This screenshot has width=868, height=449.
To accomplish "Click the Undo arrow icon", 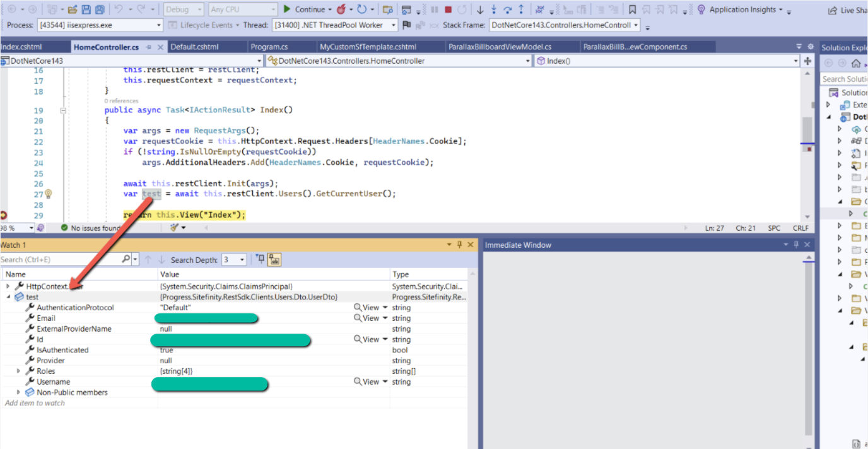I will [x=118, y=9].
